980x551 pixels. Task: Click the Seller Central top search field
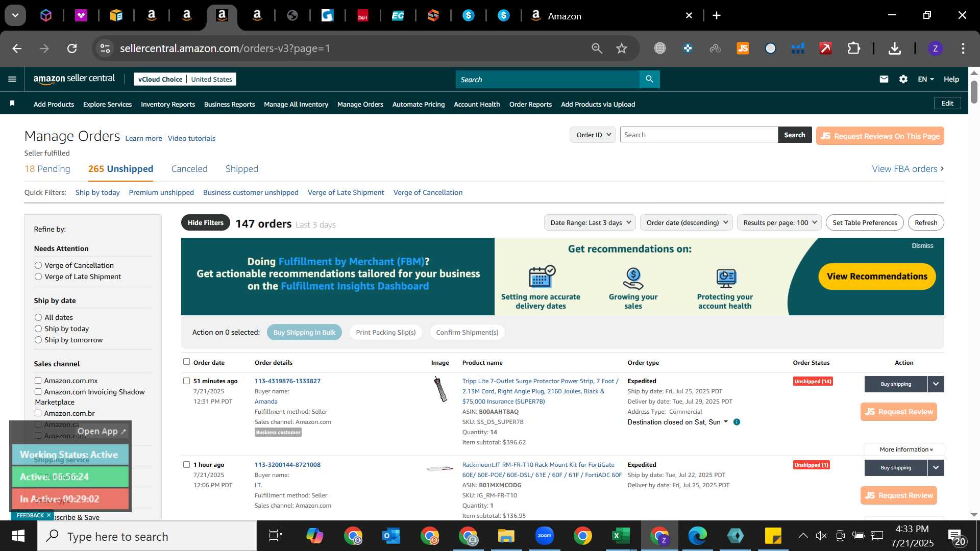pyautogui.click(x=548, y=79)
